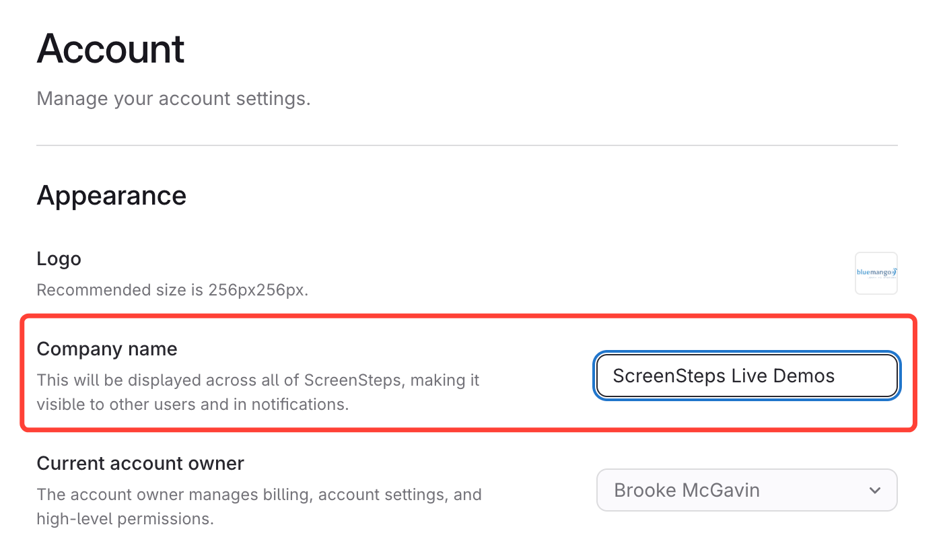
Task: Click the bluemango logo thumbnail
Action: point(876,273)
